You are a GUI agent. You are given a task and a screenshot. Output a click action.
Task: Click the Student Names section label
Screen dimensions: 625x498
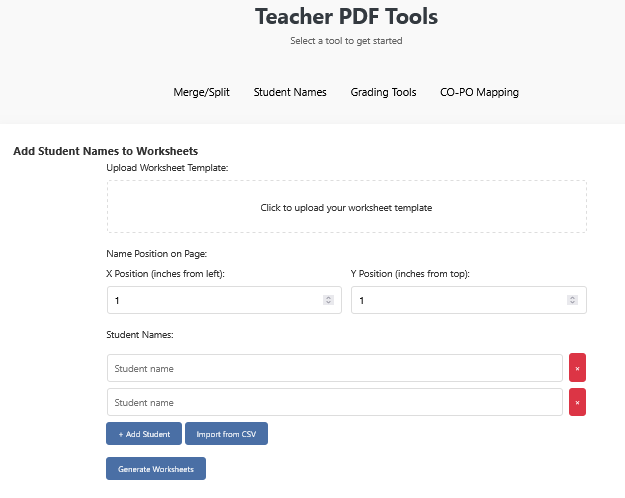pos(140,334)
